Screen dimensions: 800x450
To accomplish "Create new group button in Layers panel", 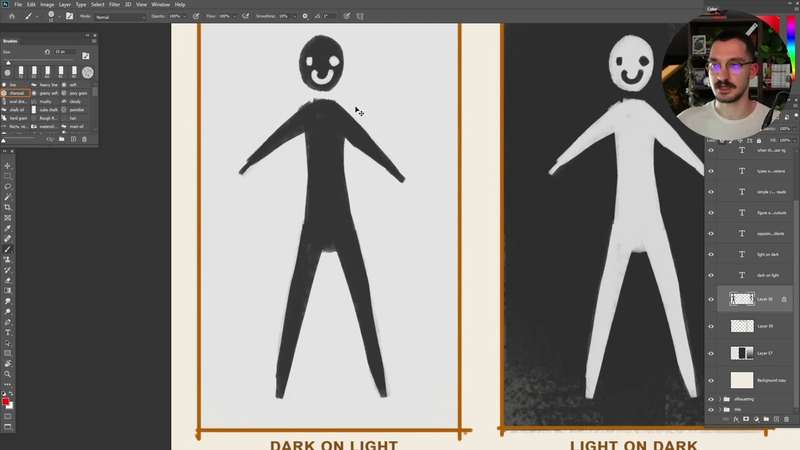I will pos(766,419).
